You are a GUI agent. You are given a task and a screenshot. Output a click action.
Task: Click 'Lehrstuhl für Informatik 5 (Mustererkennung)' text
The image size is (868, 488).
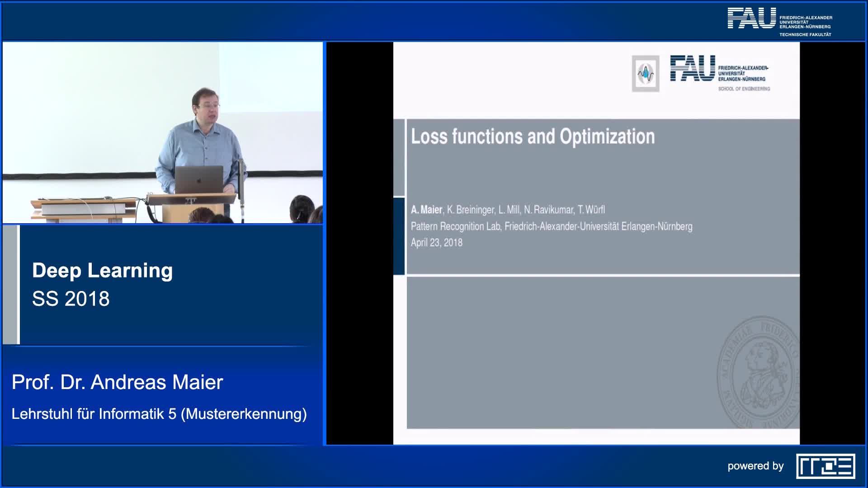point(159,413)
